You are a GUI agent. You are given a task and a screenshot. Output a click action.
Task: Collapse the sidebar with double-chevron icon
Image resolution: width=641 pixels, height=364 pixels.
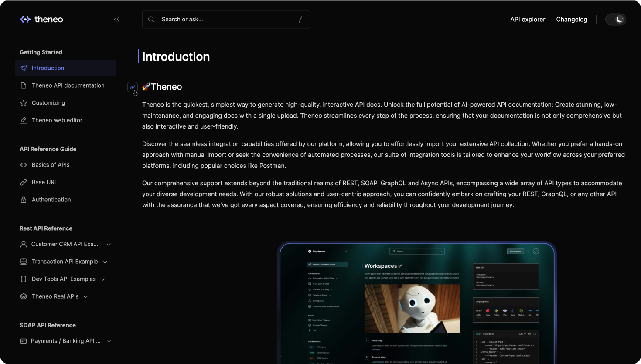(x=117, y=19)
